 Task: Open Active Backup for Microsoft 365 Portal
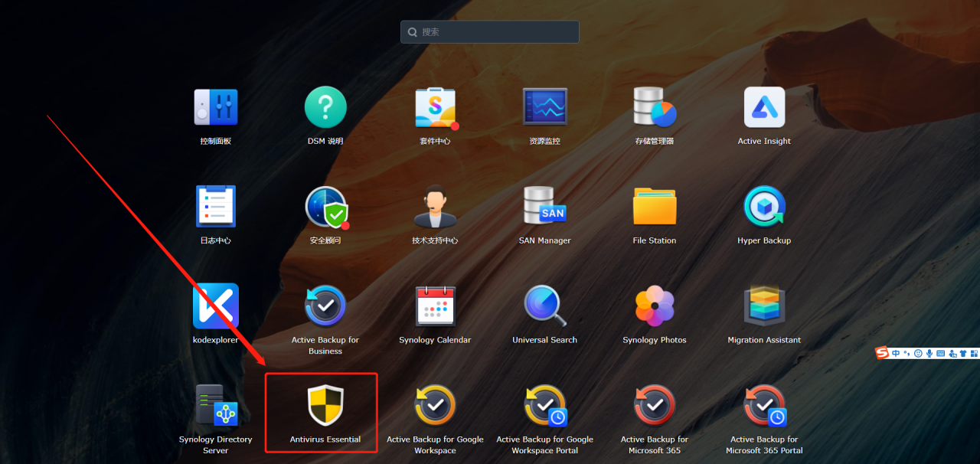(x=764, y=406)
